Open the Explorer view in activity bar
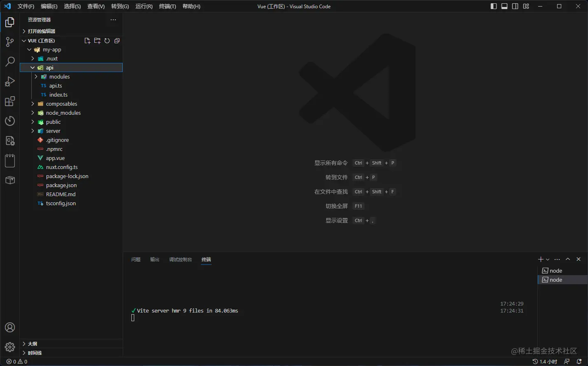Screen dimensions: 588x366 point(10,22)
